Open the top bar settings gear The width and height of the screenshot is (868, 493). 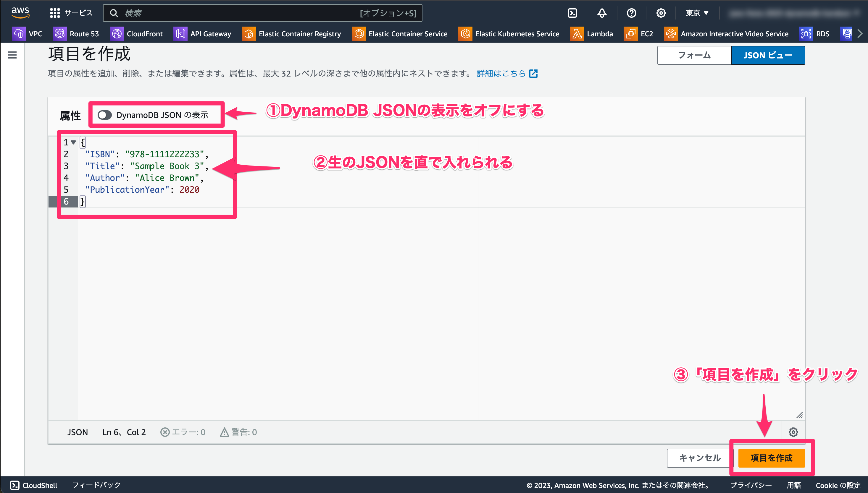pos(661,13)
